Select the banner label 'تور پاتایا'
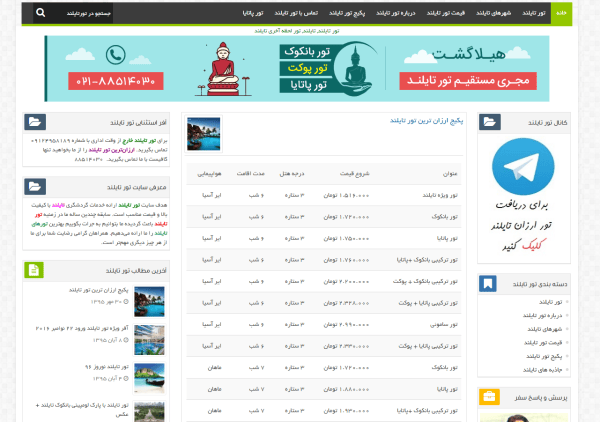Viewport: 600px width, 422px height. [307, 85]
